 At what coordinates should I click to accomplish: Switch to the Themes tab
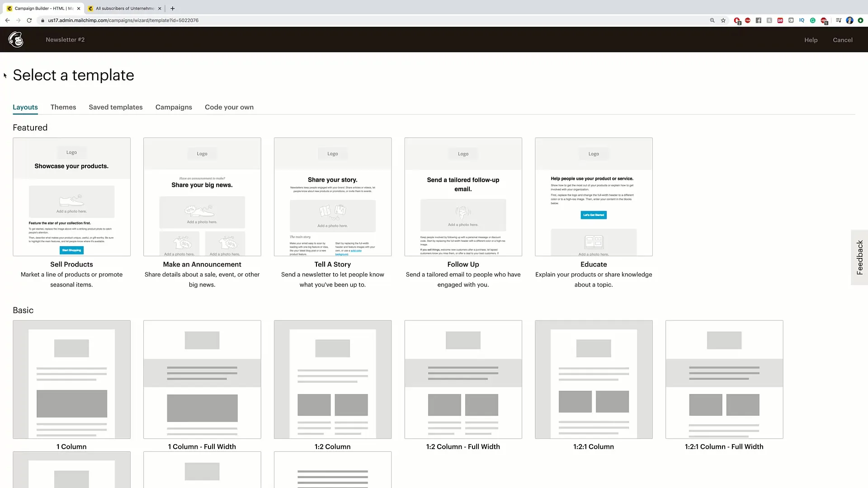pyautogui.click(x=63, y=107)
